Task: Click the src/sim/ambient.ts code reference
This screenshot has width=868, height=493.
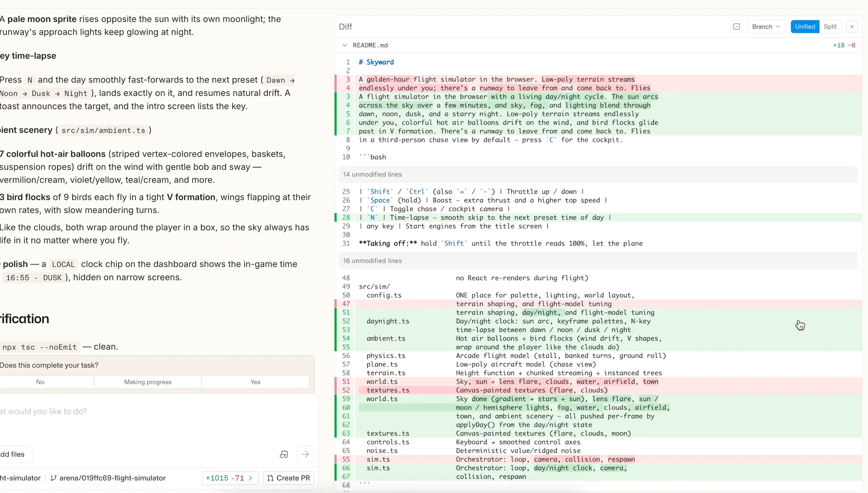Action: [103, 130]
